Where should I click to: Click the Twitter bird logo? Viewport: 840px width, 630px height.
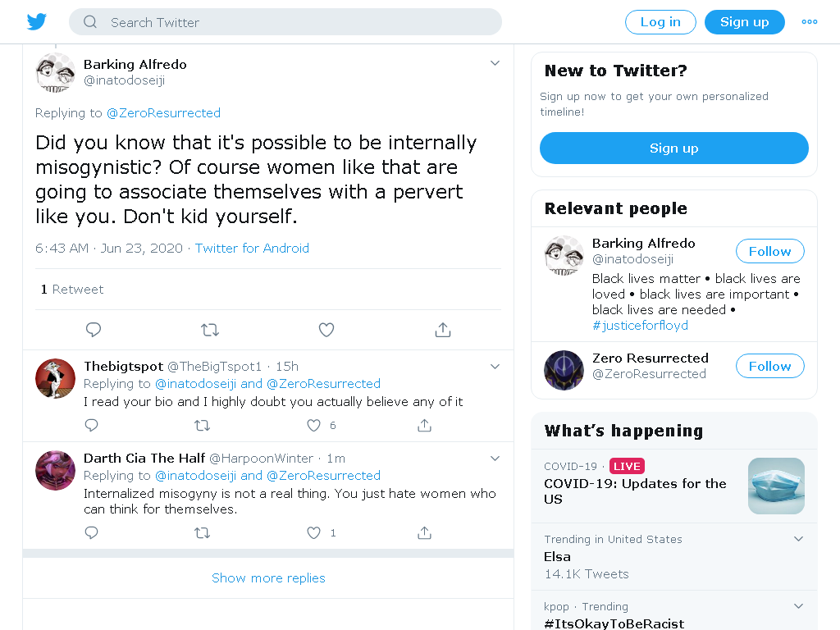[37, 21]
